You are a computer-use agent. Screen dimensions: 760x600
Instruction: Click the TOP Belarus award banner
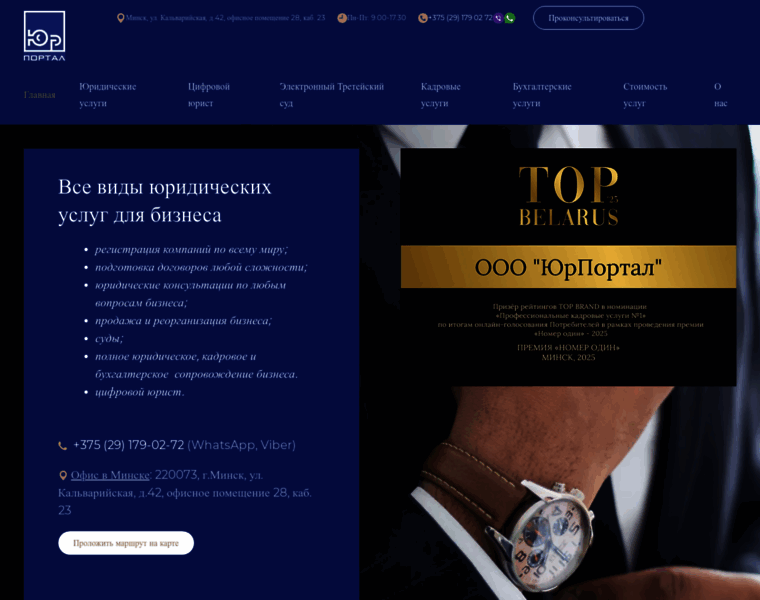568,267
